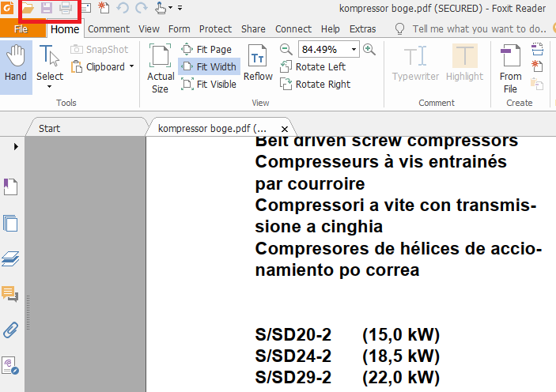This screenshot has height=392, width=556.
Task: Click the navigation panel resize grip
Action: coord(28,313)
